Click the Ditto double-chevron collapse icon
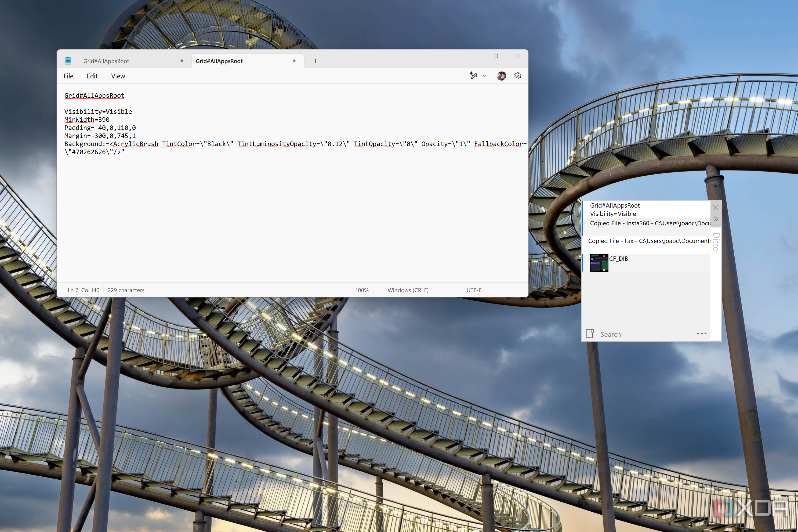This screenshot has height=532, width=798. pyautogui.click(x=716, y=219)
